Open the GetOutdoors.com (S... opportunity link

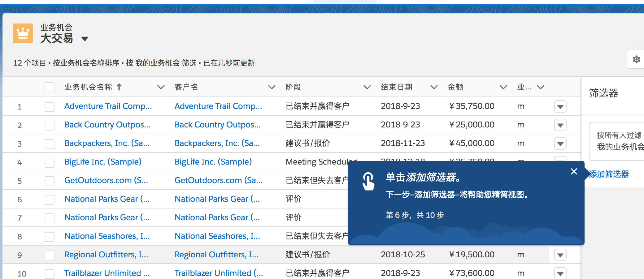click(x=106, y=180)
